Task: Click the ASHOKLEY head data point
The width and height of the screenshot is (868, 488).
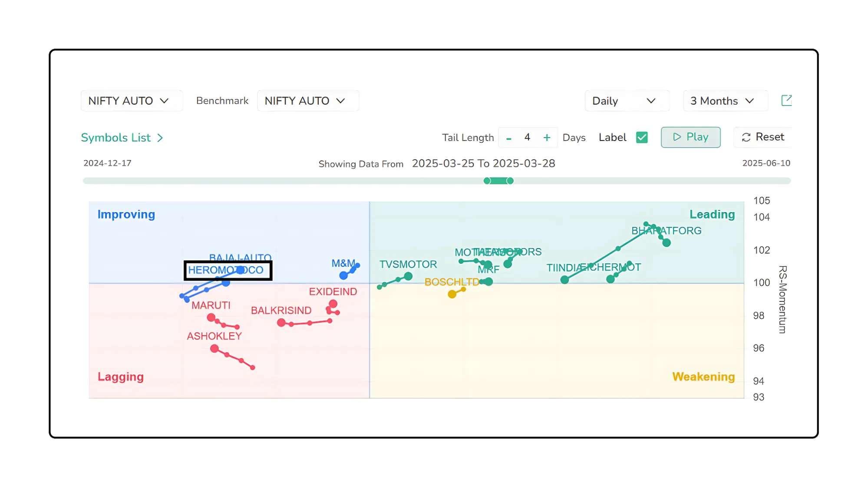Action: [215, 349]
